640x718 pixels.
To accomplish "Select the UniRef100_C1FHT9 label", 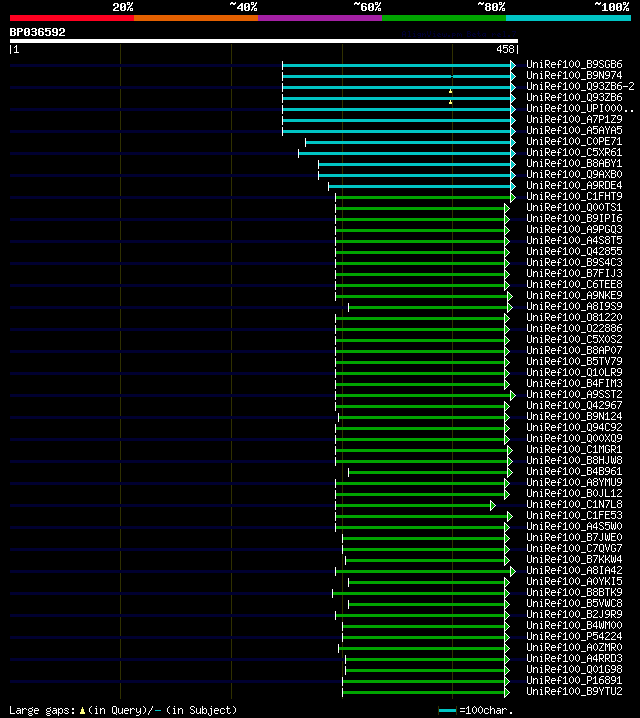I will [x=574, y=196].
